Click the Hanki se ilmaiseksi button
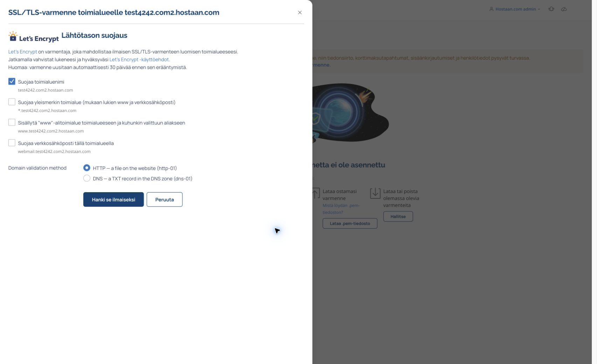The image size is (597, 364). [x=113, y=199]
